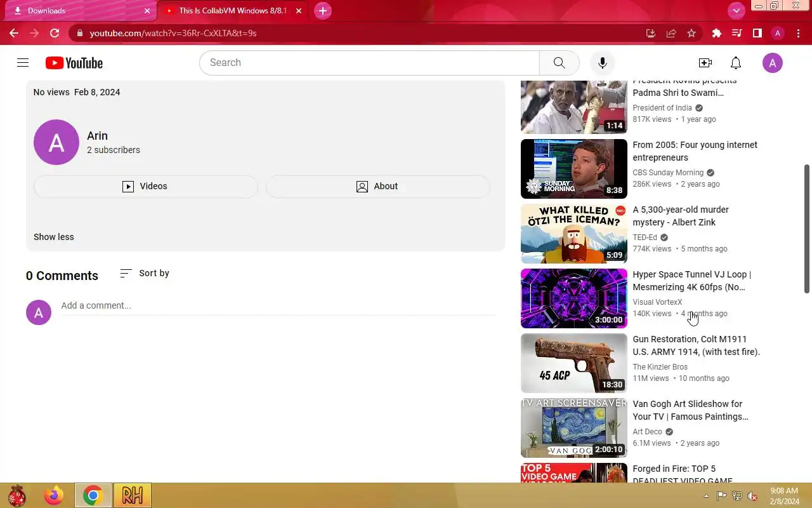Open title 'Gun Restoration, Colt M1911'

[x=697, y=345]
